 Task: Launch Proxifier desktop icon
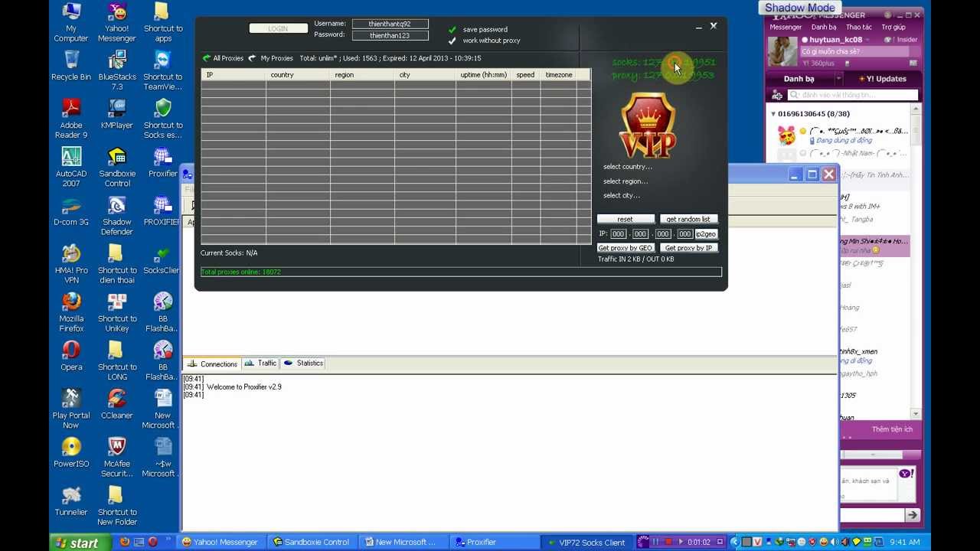pyautogui.click(x=162, y=162)
